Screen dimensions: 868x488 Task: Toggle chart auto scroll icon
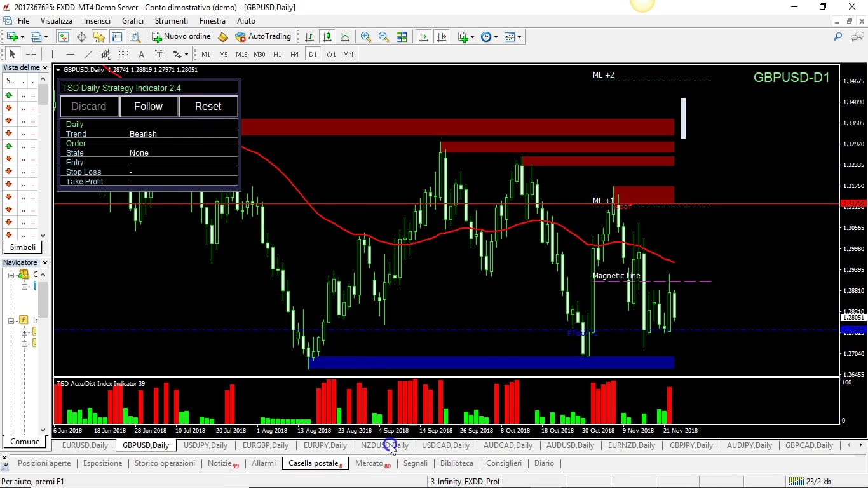click(424, 37)
